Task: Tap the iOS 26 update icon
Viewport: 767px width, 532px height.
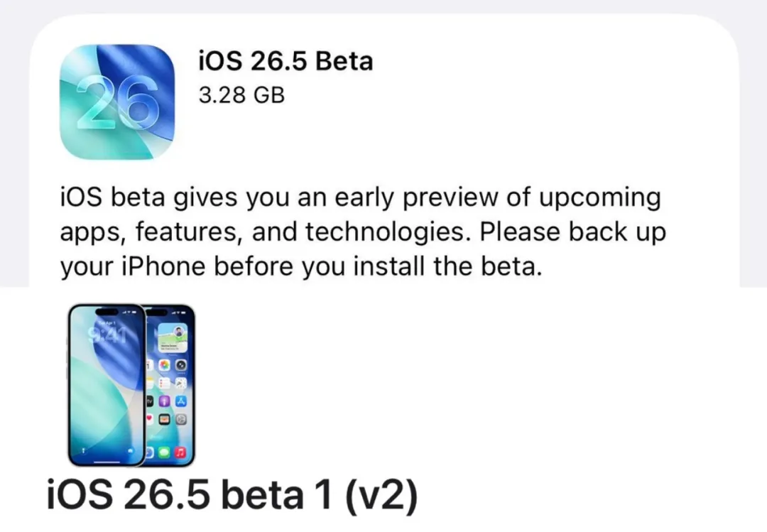Action: pyautogui.click(x=117, y=102)
